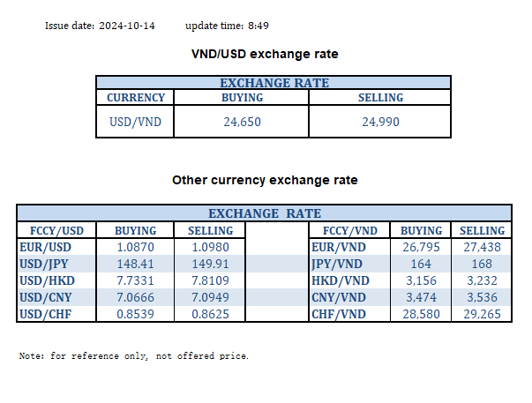The image size is (532, 403).
Task: Click the 'Other currency exchange rate' heading
Action: (x=265, y=180)
